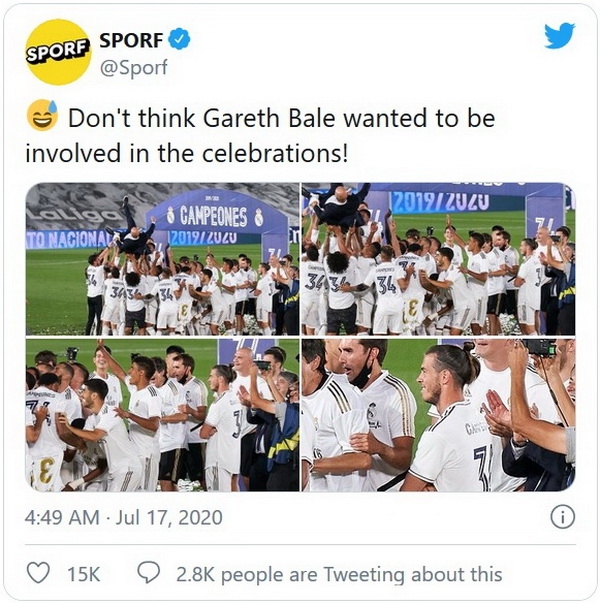Open the top-right 2019/2020 celebration photo
This screenshot has width=600, height=603.
(438, 259)
